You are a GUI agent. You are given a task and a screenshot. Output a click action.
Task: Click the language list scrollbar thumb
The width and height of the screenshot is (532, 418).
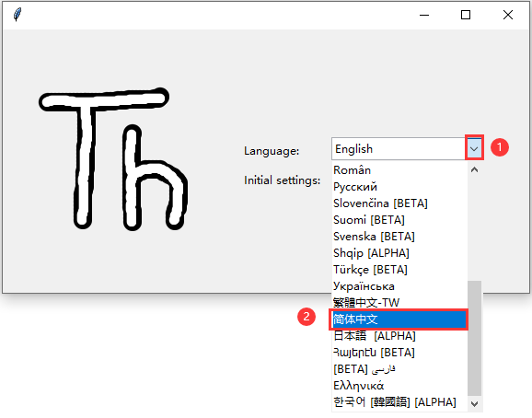click(x=474, y=338)
